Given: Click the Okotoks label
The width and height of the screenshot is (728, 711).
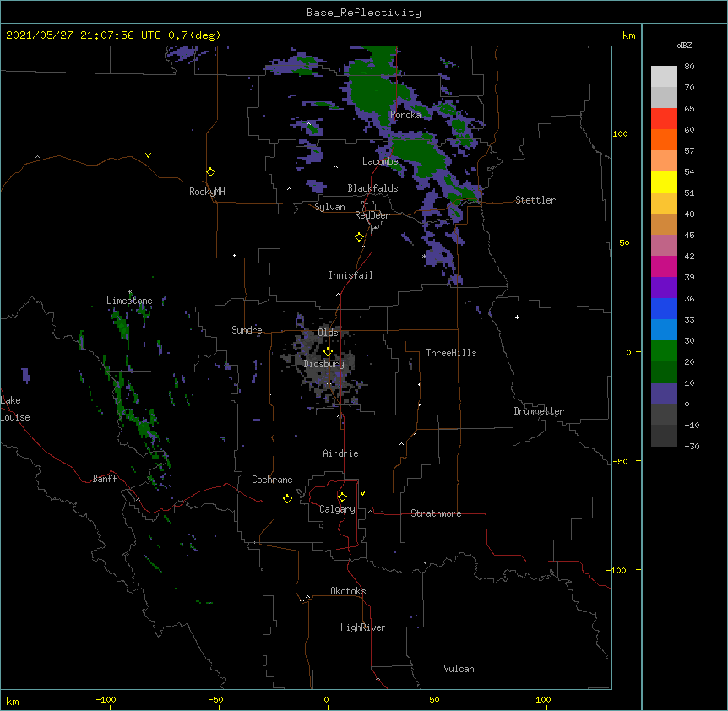Looking at the screenshot, I should pyautogui.click(x=348, y=591).
